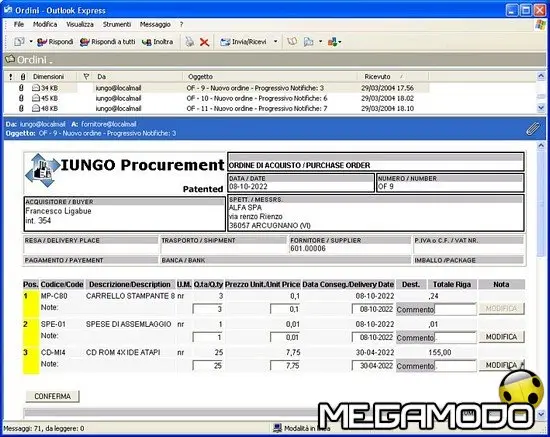
Task: Forward message with Inoltra button
Action: [157, 42]
